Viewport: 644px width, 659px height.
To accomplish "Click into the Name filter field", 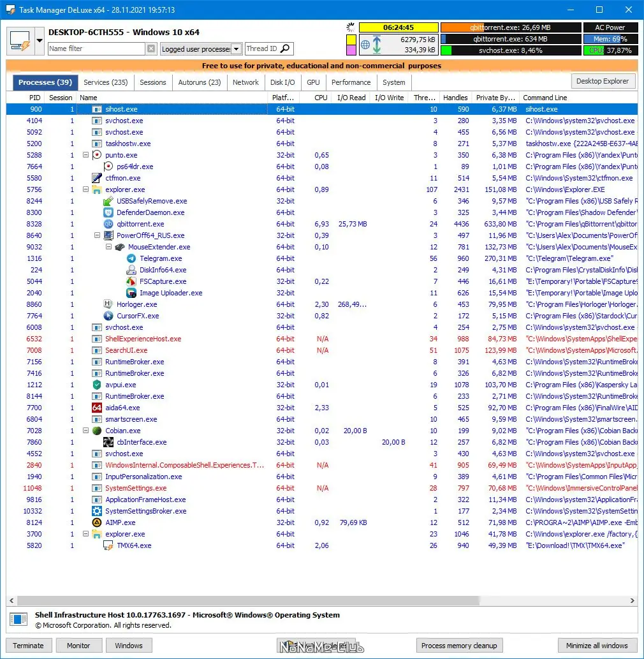I will click(x=97, y=48).
